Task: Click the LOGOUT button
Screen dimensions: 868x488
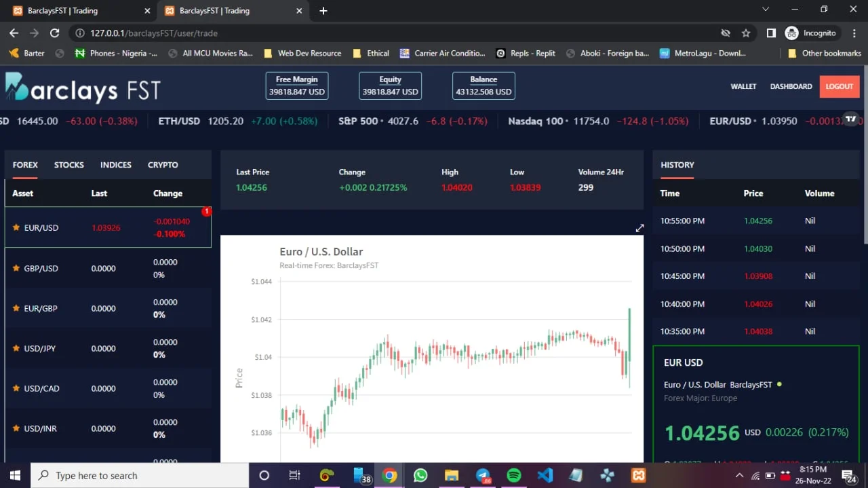Action: point(840,86)
